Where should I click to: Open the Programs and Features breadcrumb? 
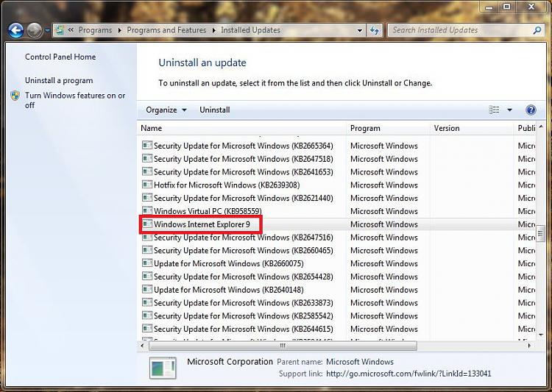(x=166, y=30)
